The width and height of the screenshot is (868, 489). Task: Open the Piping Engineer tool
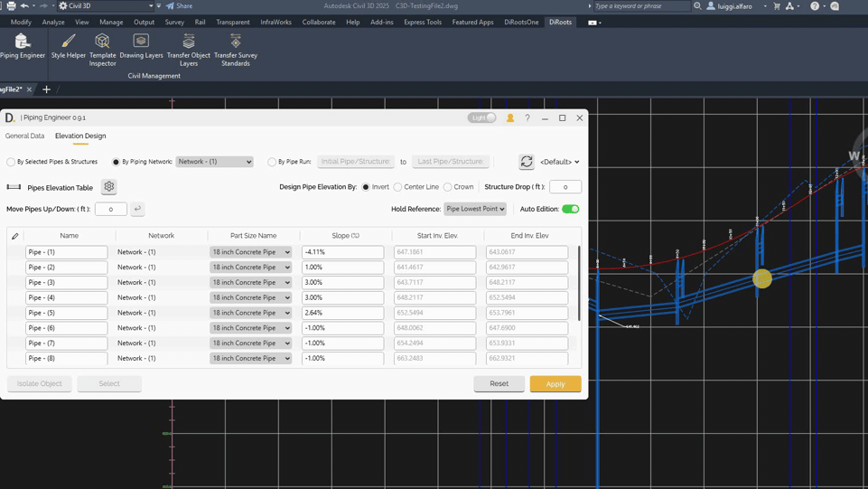22,45
